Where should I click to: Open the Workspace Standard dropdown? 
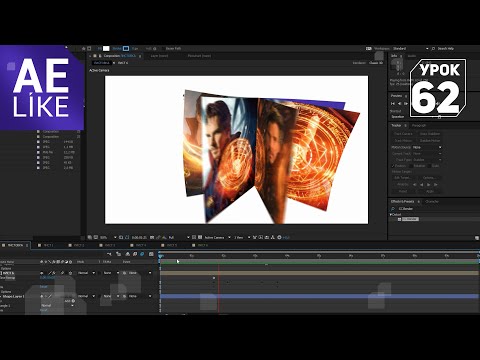[x=411, y=49]
